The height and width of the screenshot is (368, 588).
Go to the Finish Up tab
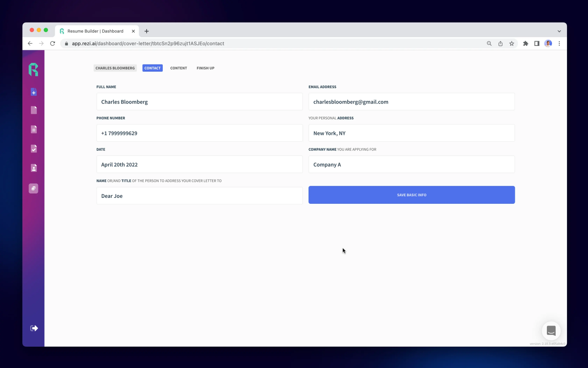[x=205, y=68]
